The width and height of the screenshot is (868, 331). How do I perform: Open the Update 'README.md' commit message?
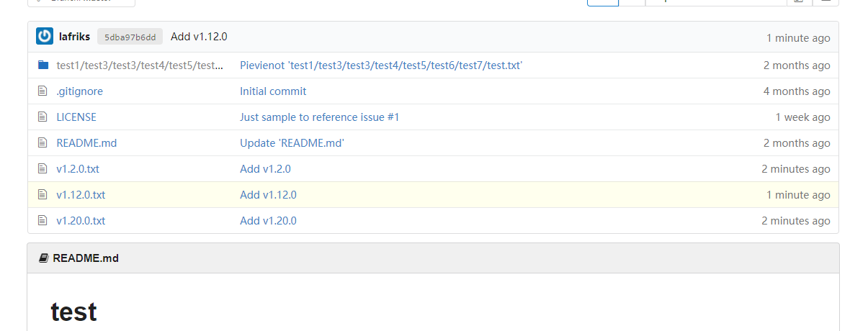click(x=292, y=143)
